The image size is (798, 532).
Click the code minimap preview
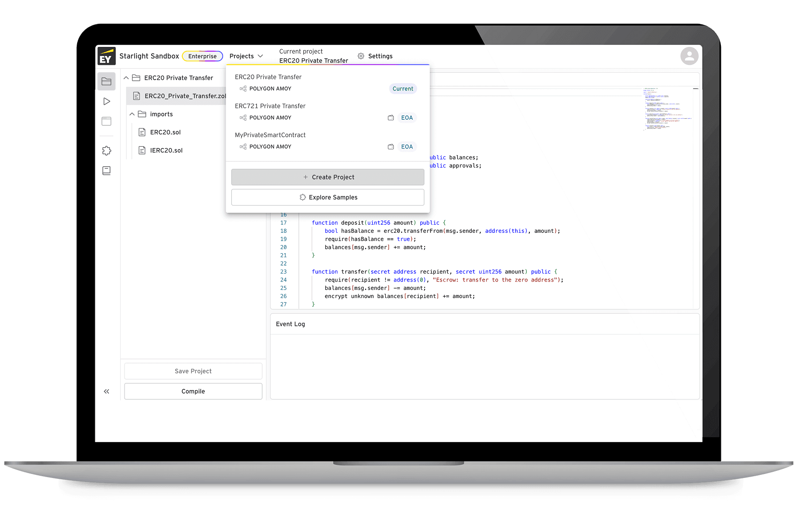pos(667,109)
